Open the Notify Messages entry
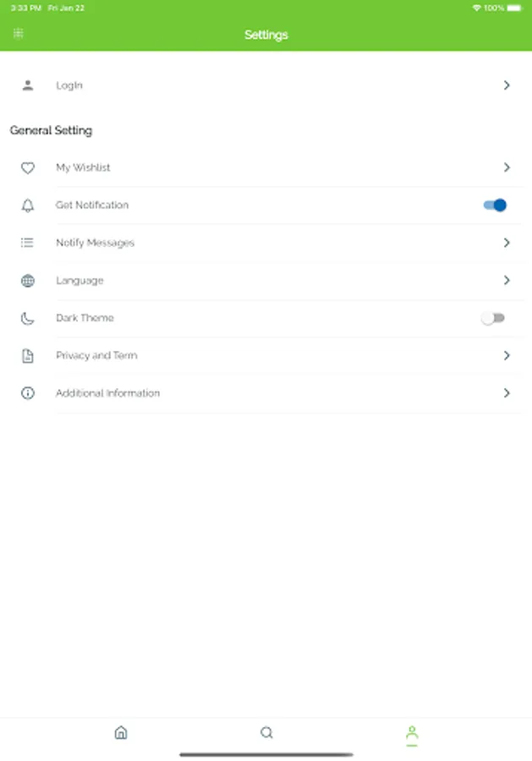 pos(95,243)
